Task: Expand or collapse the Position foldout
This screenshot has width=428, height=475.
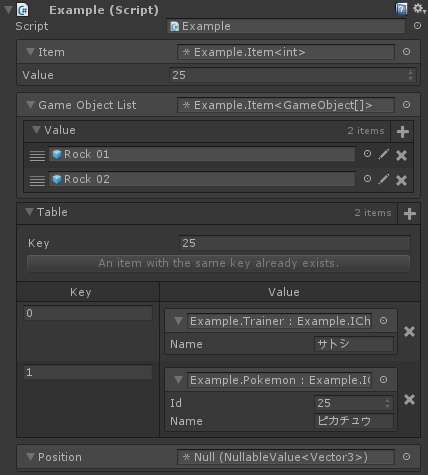Action: pyautogui.click(x=30, y=457)
